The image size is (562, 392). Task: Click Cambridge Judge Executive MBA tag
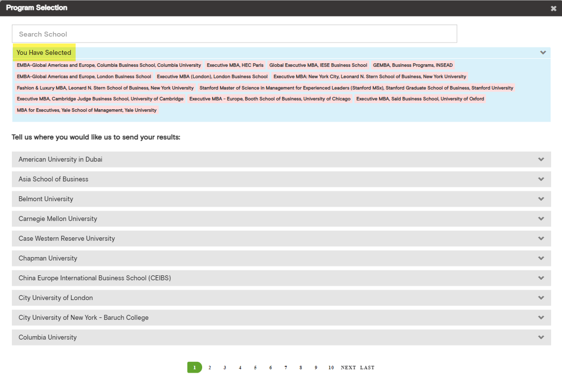100,99
